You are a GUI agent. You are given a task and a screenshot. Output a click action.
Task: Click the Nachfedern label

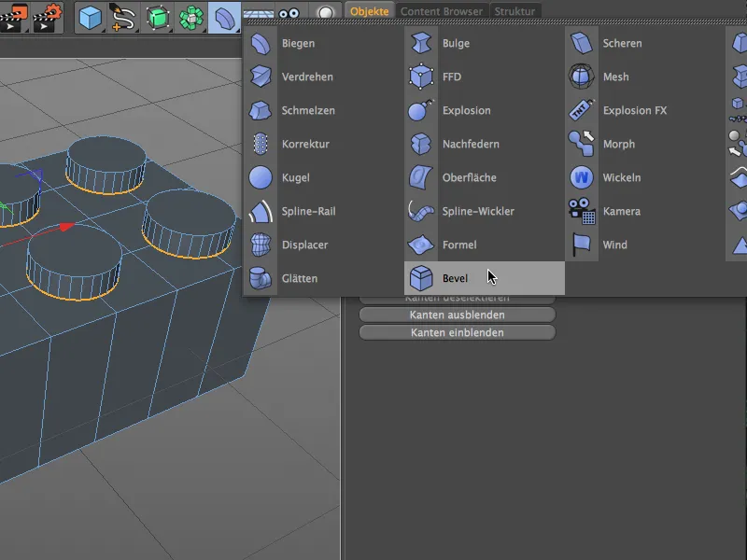(471, 144)
